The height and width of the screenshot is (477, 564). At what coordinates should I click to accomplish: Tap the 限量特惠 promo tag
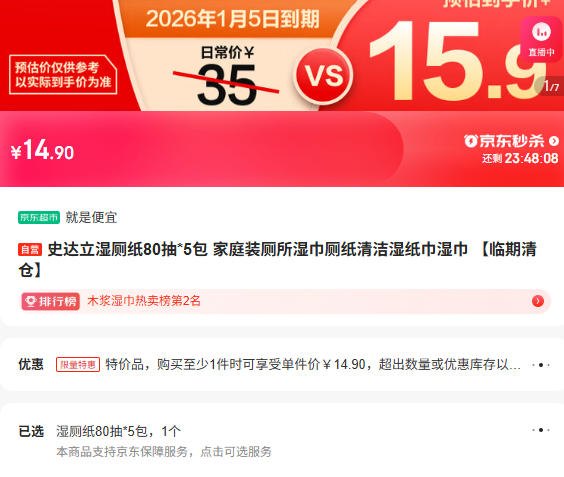[78, 365]
